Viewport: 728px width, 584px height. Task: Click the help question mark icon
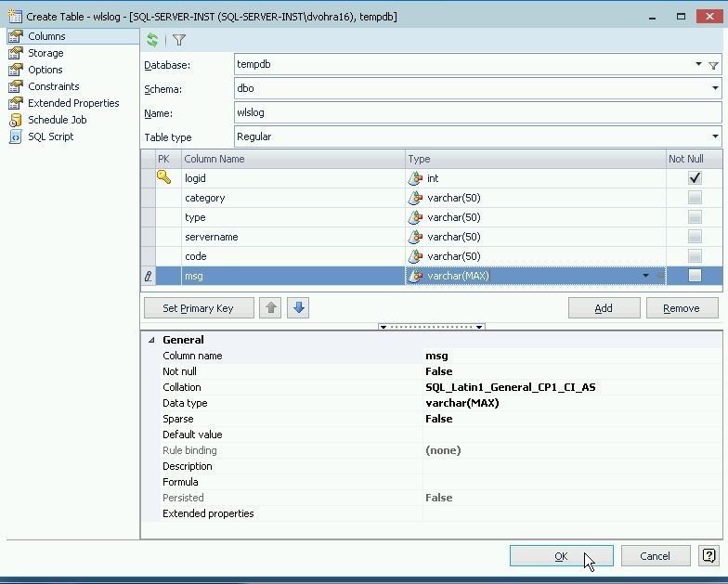(708, 556)
